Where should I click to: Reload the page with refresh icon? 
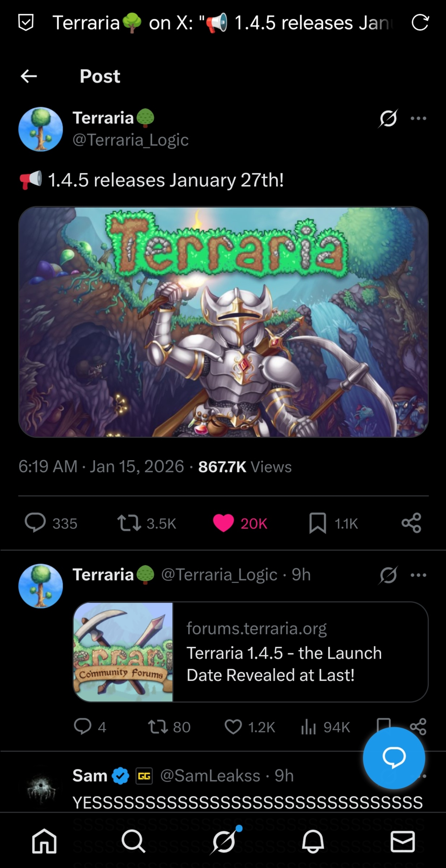(420, 22)
